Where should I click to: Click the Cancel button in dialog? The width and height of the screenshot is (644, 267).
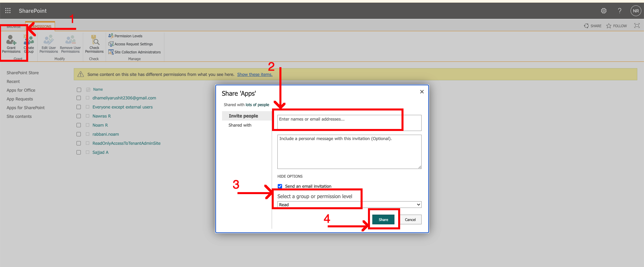coord(410,220)
